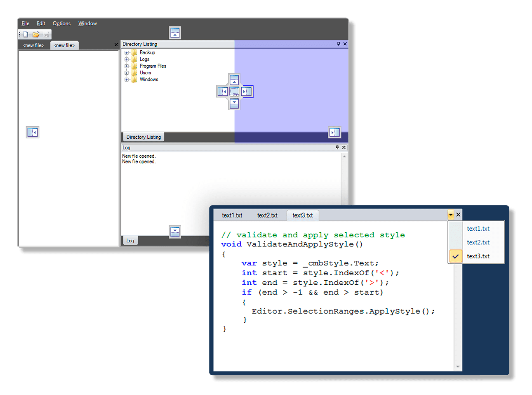This screenshot has width=532, height=395.
Task: Open a file using the open folder icon
Action: [35, 34]
